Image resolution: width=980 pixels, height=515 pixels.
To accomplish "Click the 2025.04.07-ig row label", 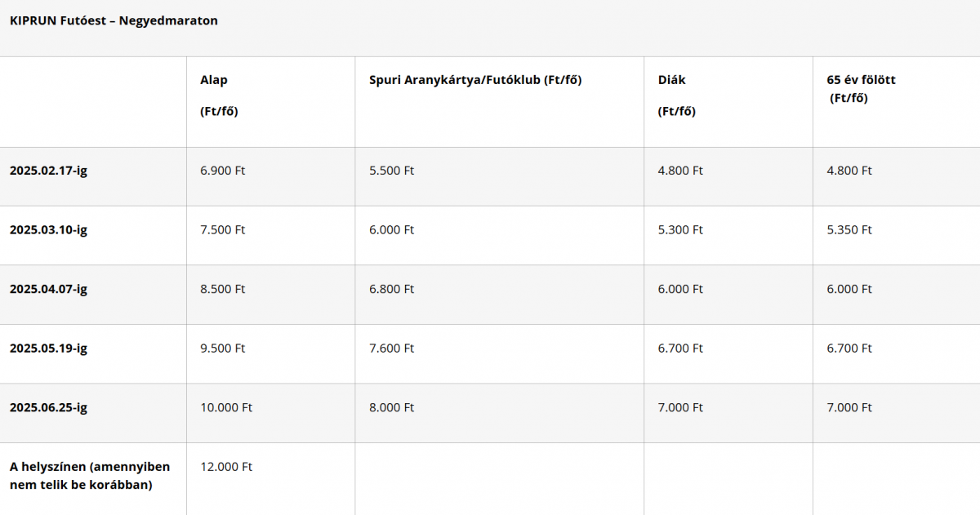I will [x=48, y=289].
